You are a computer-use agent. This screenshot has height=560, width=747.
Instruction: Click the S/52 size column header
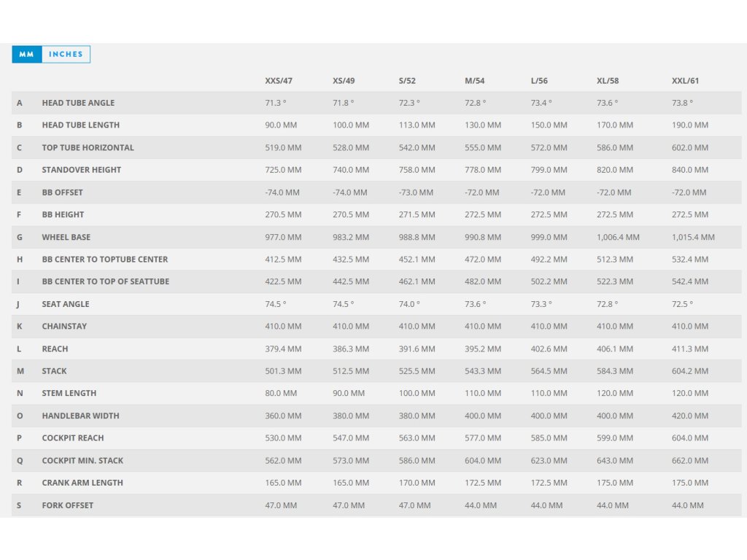[407, 81]
